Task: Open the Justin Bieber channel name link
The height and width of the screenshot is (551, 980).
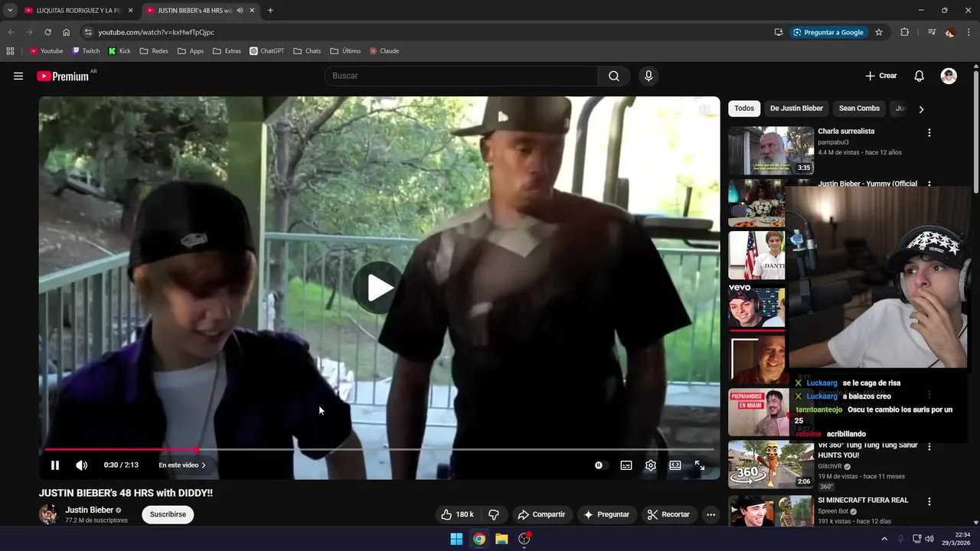Action: (x=89, y=510)
